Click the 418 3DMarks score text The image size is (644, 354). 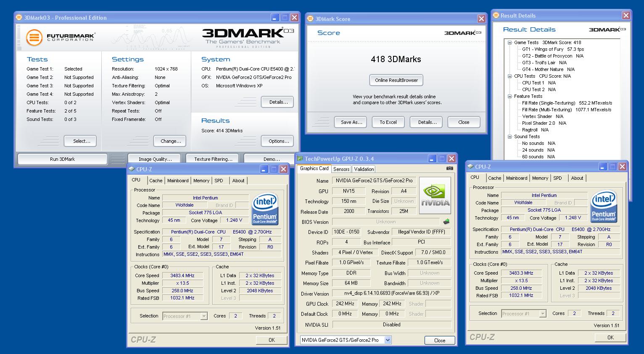tap(396, 59)
